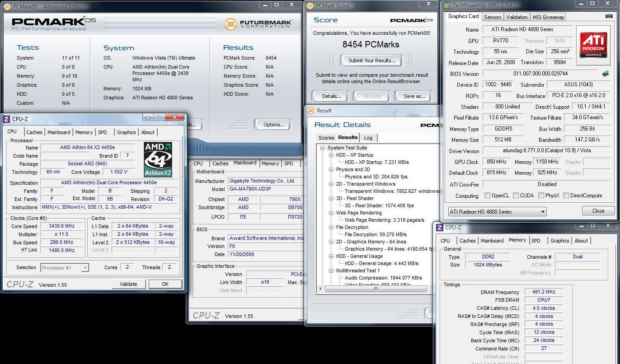Click the GPU Clock 850 MHz field
Screen dimensions: 620x364
(495, 162)
